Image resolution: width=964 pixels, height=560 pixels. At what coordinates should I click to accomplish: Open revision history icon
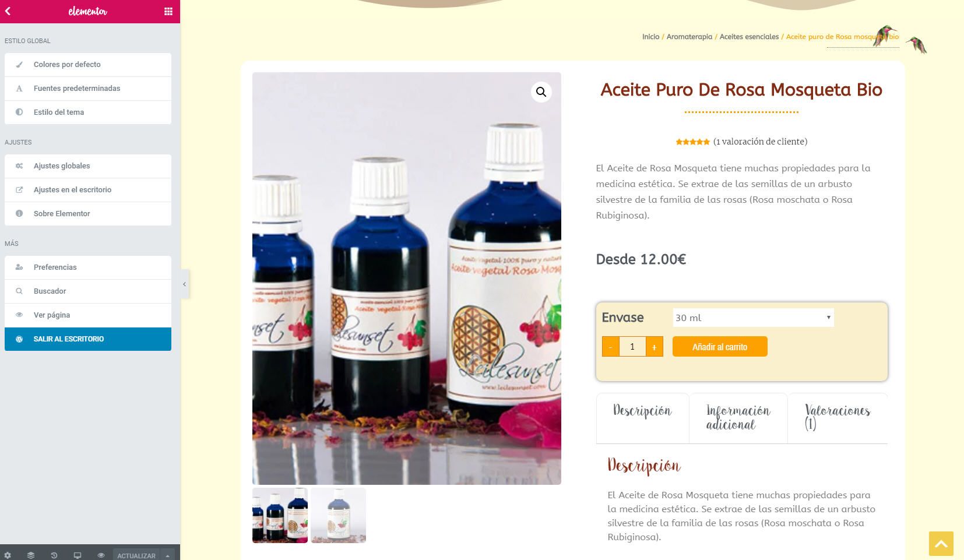tap(54, 555)
